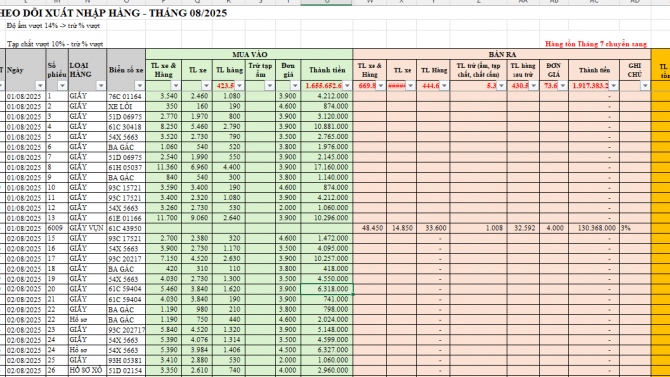Select the 4.599.000 amount cell
The image size is (670, 377).
(327, 340)
